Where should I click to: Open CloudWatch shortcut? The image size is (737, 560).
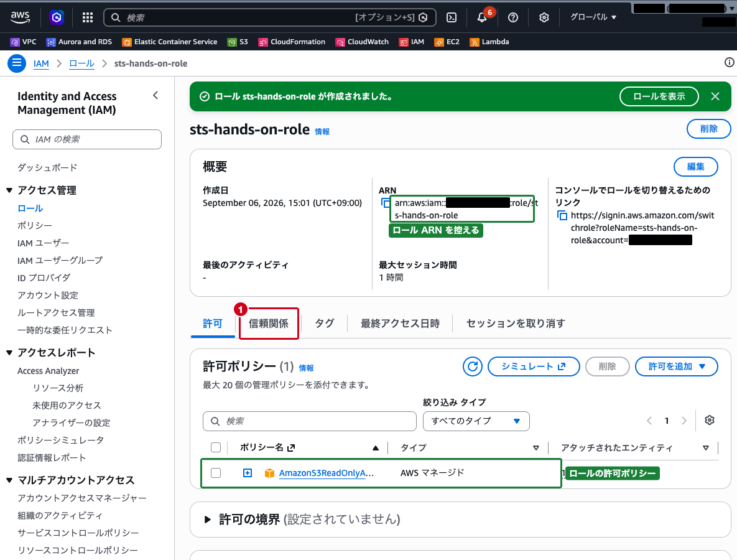tap(362, 42)
